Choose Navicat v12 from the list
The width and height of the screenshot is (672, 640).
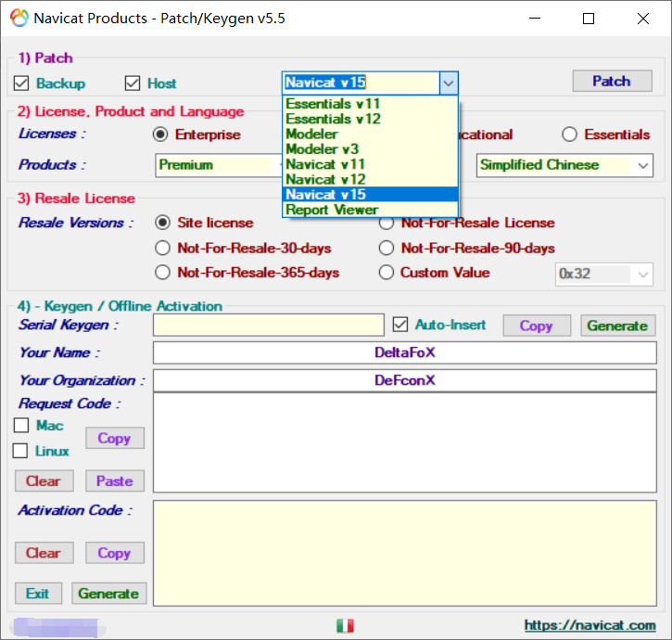click(x=370, y=179)
